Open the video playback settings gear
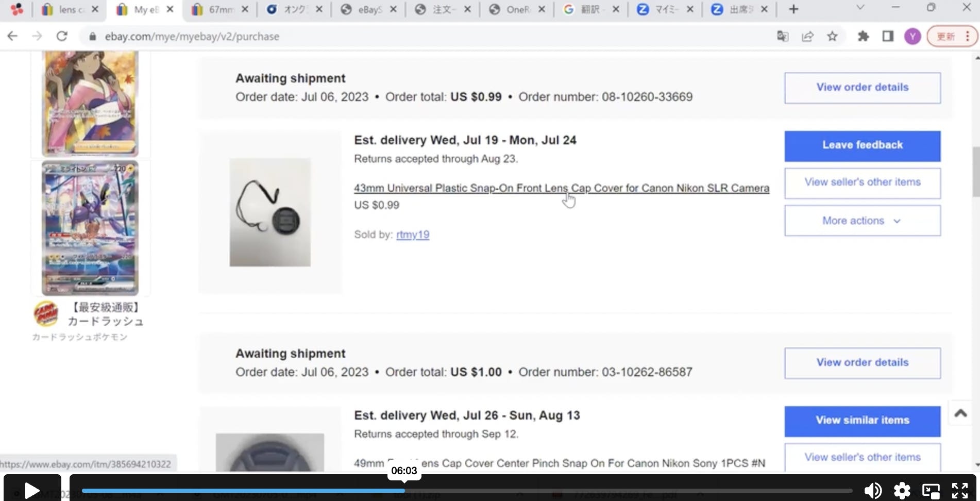Screen dimensions: 980x501 point(902,490)
